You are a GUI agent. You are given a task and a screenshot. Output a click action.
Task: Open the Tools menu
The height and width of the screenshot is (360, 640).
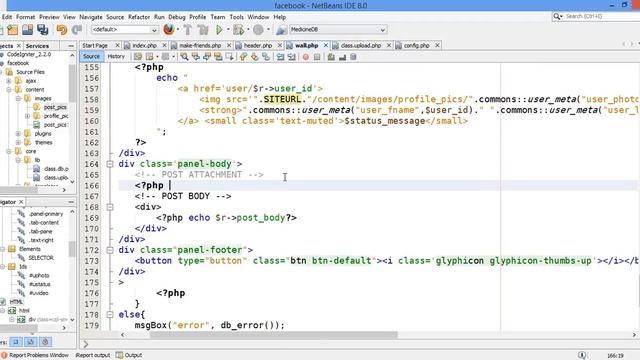236,17
